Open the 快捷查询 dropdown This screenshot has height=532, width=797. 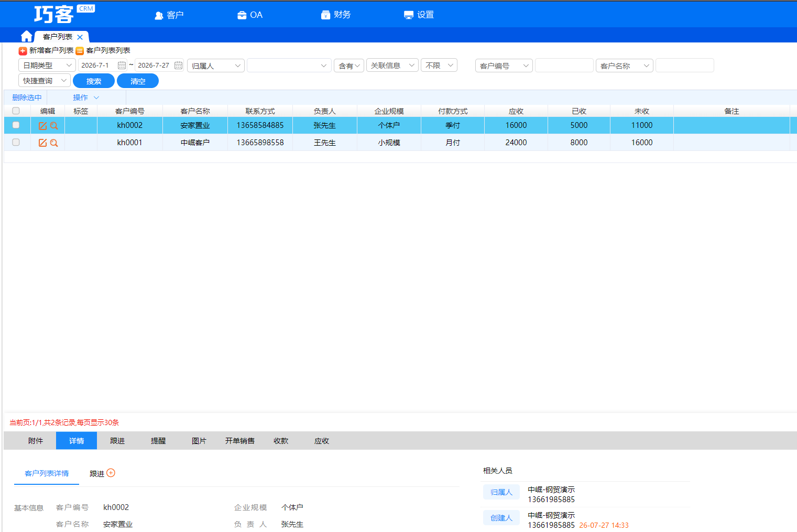[45, 81]
